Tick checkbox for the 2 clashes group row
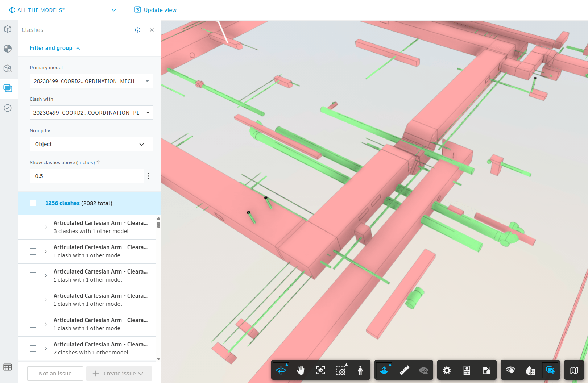This screenshot has width=588, height=383. 33,349
